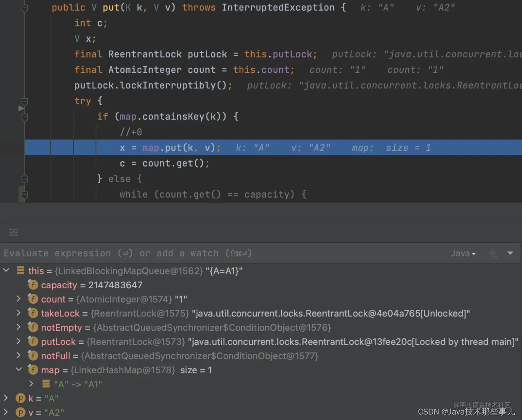Click the field icon next to putLock
Image resolution: width=522 pixels, height=420 pixels.
pyautogui.click(x=33, y=341)
